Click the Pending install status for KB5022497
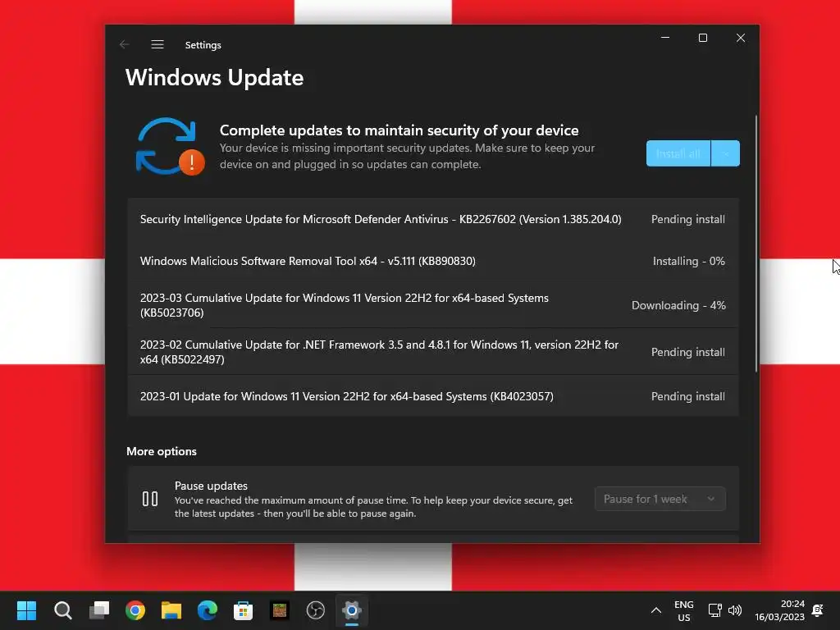 [688, 352]
